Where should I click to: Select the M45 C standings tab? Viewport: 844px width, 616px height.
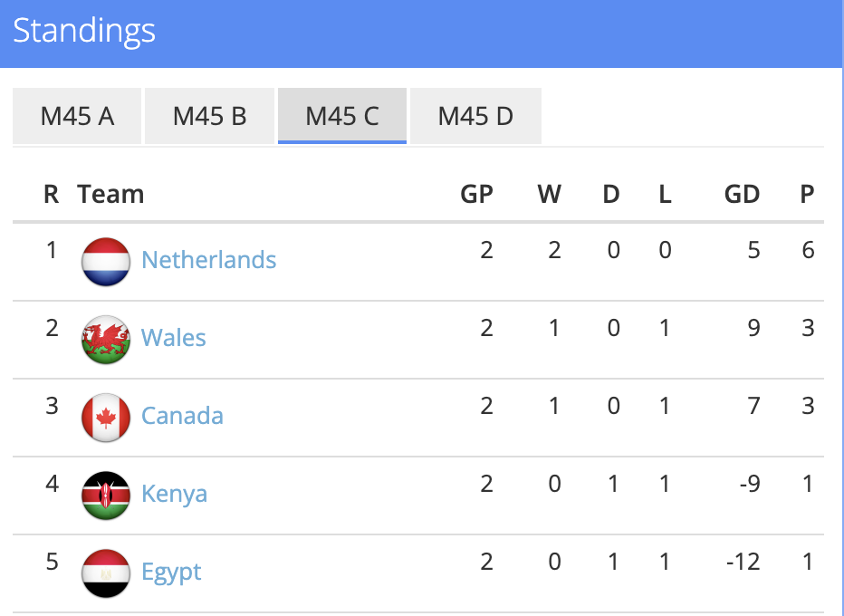tap(341, 116)
